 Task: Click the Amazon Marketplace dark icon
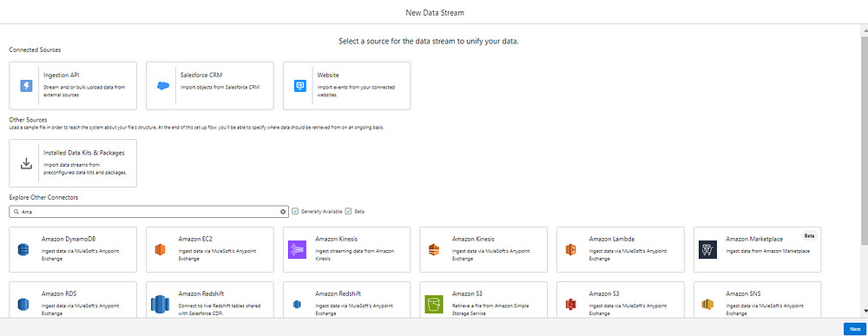pos(707,250)
